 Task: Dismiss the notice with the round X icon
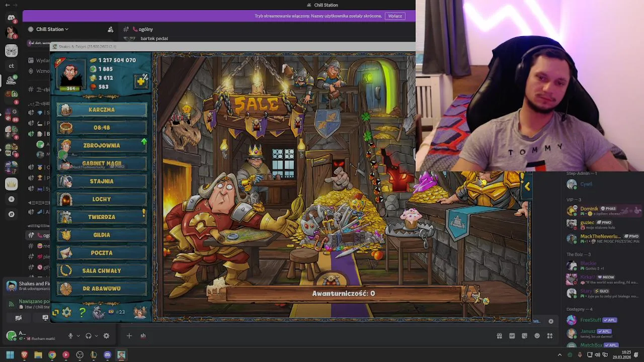pos(551,321)
